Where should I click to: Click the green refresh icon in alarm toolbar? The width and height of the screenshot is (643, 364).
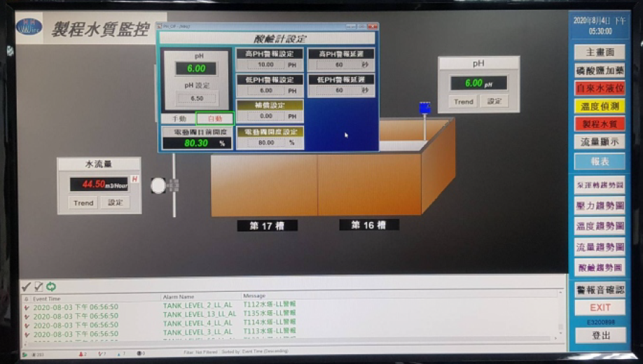point(51,286)
